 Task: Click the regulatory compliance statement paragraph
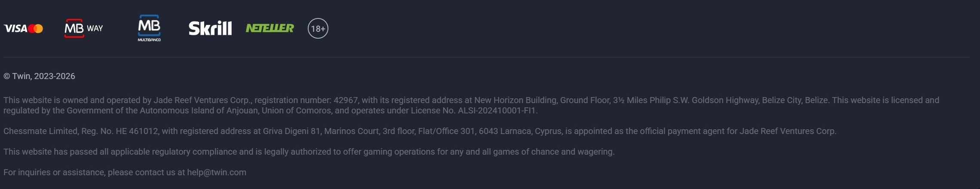pyautogui.click(x=309, y=152)
